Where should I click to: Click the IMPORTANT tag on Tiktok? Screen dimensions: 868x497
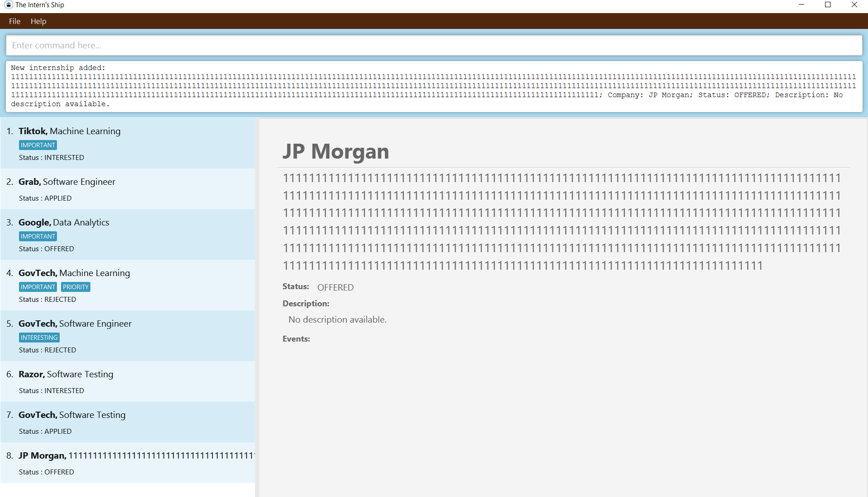[x=38, y=145]
